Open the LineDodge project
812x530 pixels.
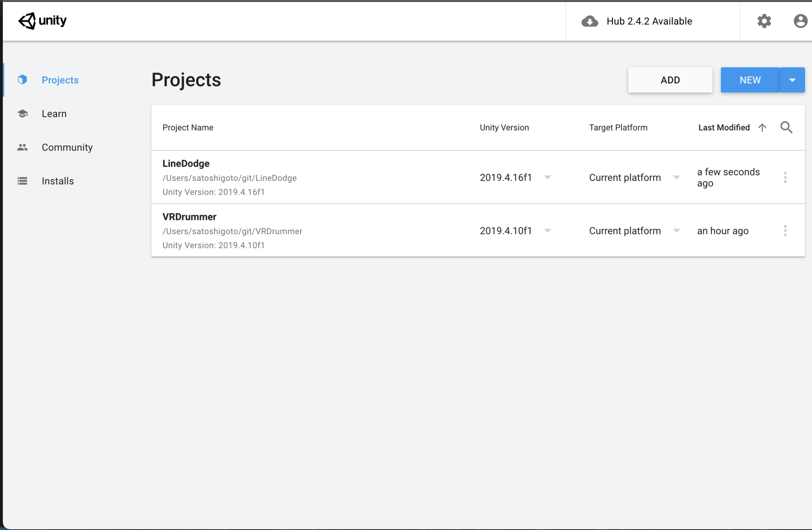186,164
